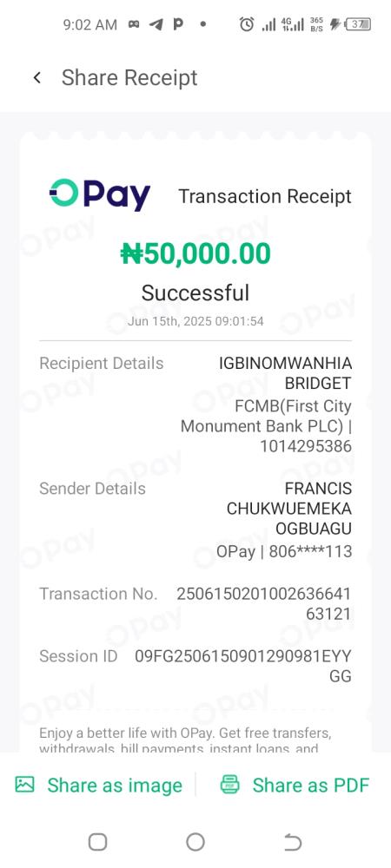
Task: Tap the Share Receipt page title
Action: tap(129, 77)
